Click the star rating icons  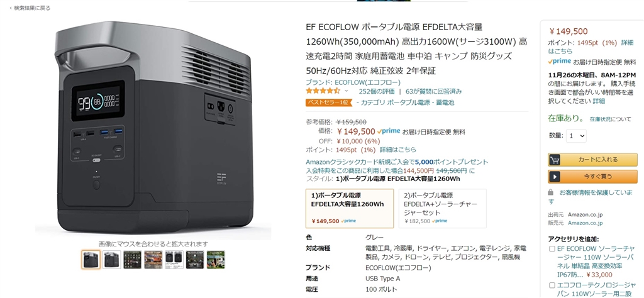(323, 91)
